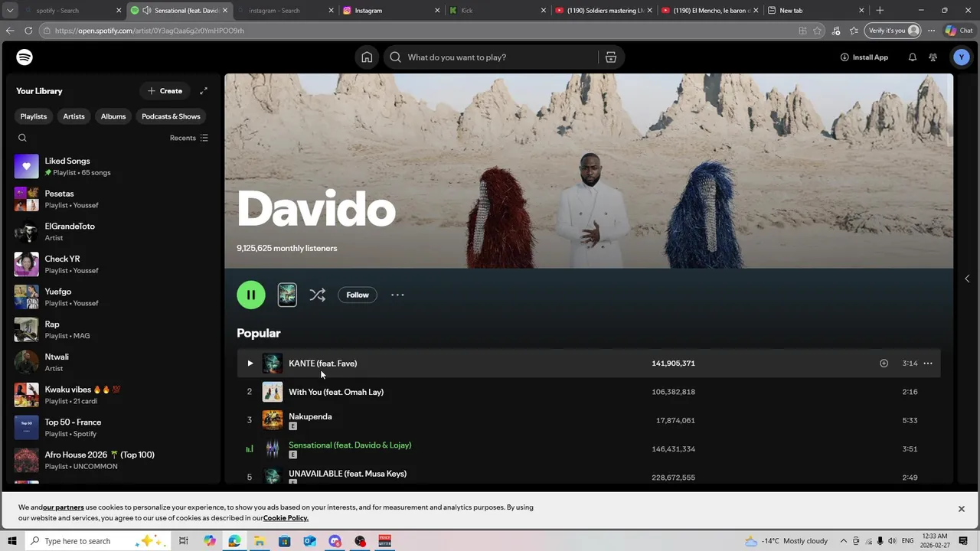Bookmark this page with star icon

[x=818, y=31]
